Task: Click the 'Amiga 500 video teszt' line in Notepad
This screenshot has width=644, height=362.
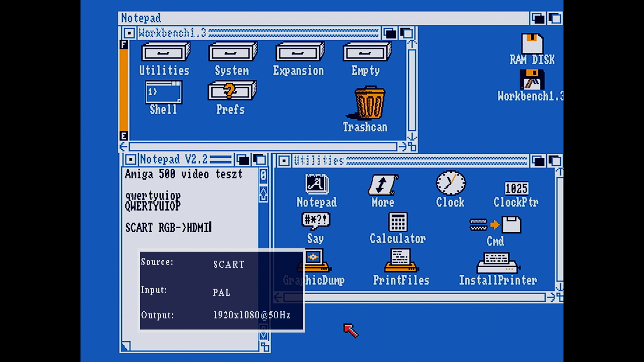Action: click(x=183, y=174)
